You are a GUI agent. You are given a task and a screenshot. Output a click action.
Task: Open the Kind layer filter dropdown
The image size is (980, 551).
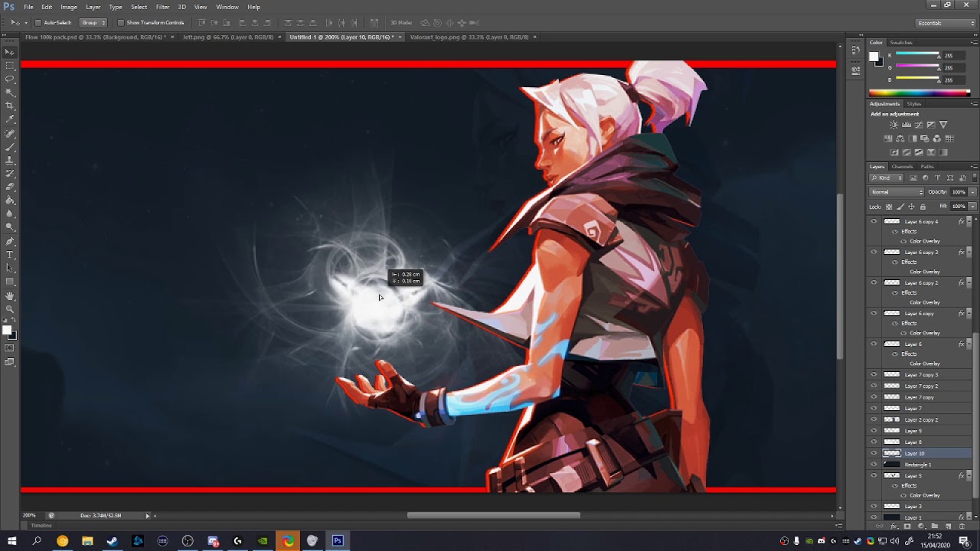886,178
